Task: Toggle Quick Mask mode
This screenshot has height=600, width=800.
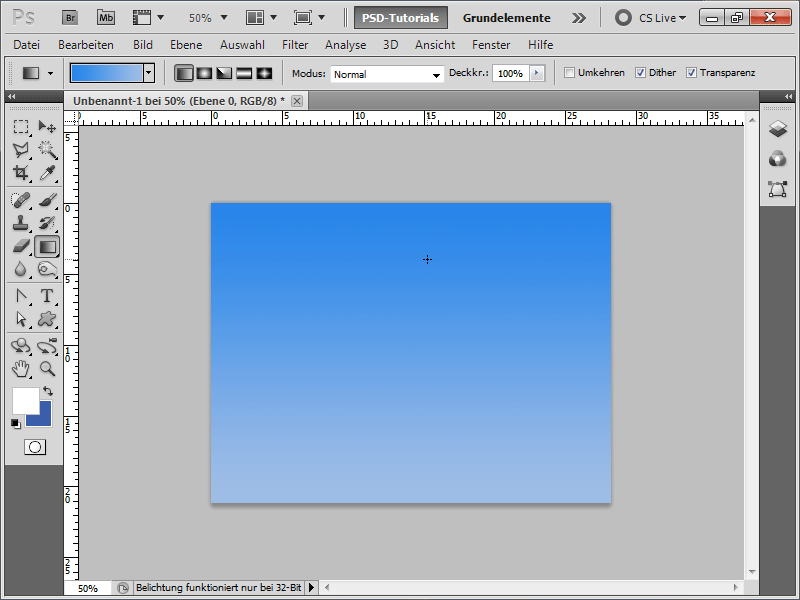Action: 35,447
